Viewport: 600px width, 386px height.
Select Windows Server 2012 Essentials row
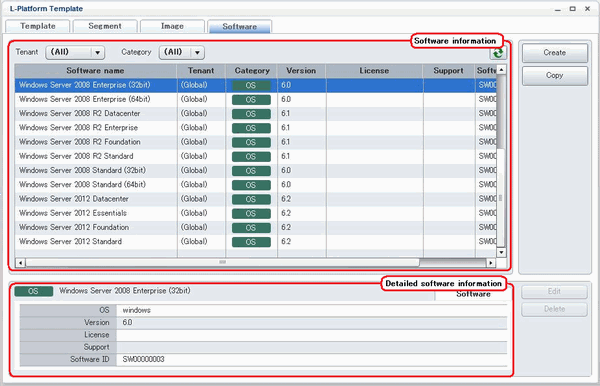click(256, 213)
